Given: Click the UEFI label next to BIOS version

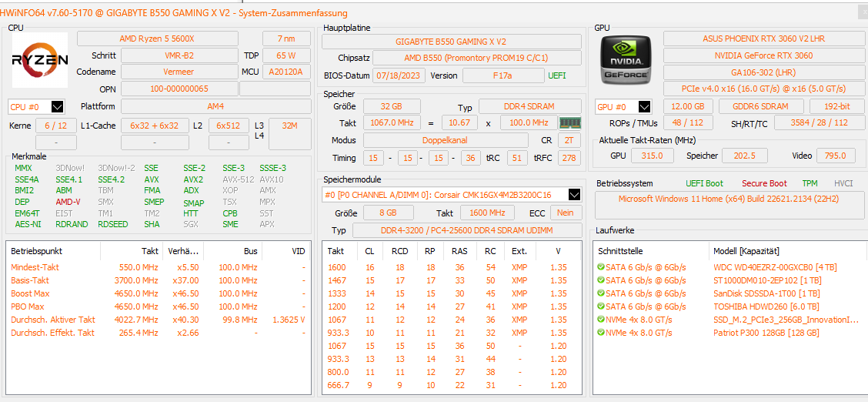Looking at the screenshot, I should pyautogui.click(x=557, y=75).
